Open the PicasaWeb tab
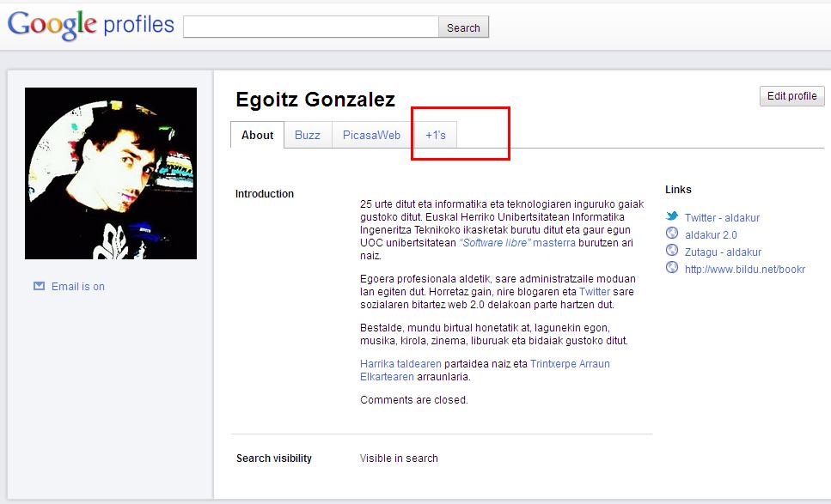 [371, 135]
